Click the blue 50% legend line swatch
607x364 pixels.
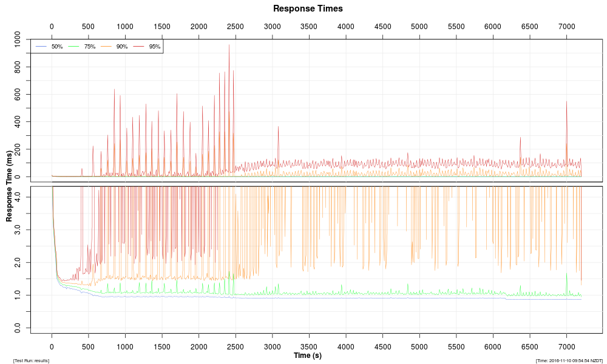[x=41, y=47]
